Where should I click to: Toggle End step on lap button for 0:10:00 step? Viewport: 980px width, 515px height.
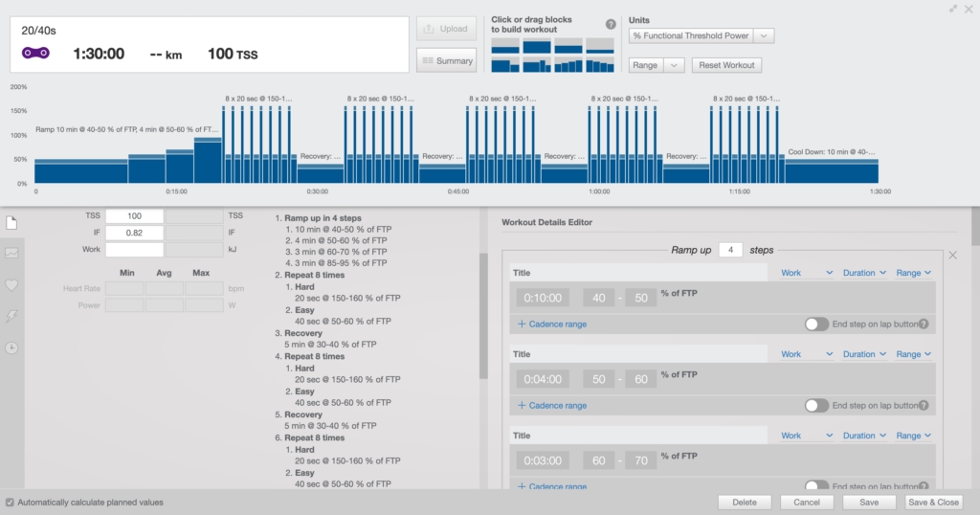point(816,324)
